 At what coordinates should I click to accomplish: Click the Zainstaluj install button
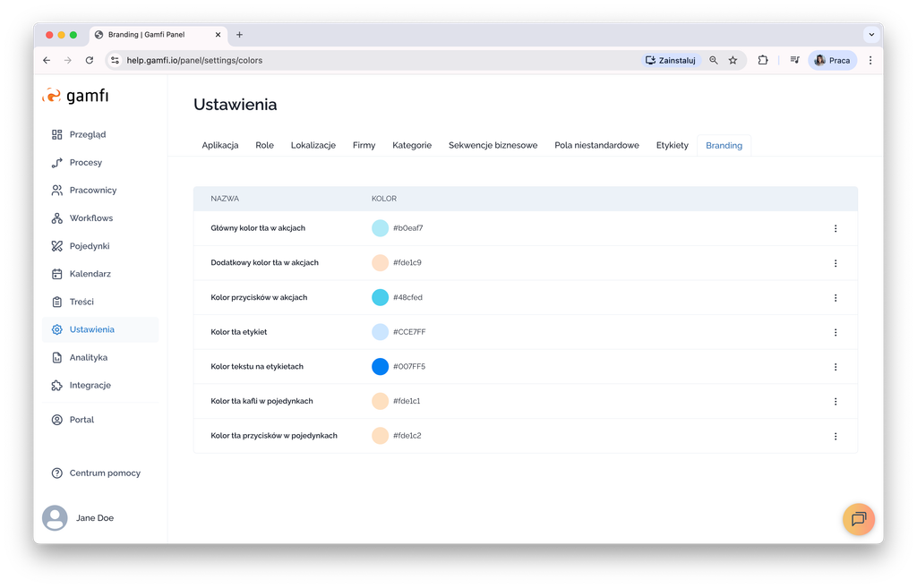pyautogui.click(x=670, y=60)
